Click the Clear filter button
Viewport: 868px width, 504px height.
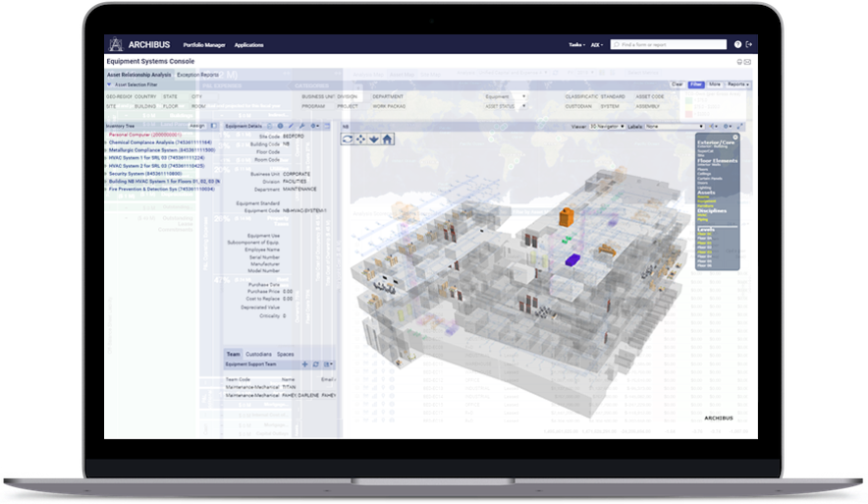pos(678,84)
